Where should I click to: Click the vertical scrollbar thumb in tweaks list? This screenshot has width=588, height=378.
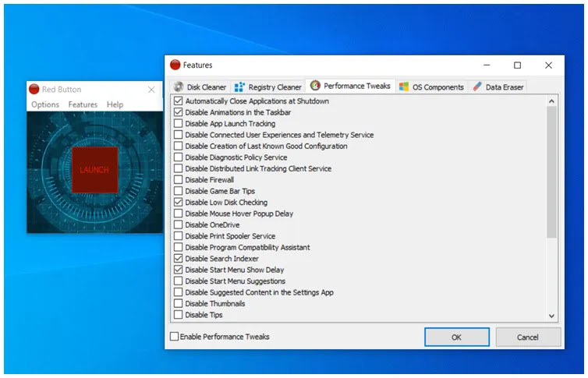(551, 172)
